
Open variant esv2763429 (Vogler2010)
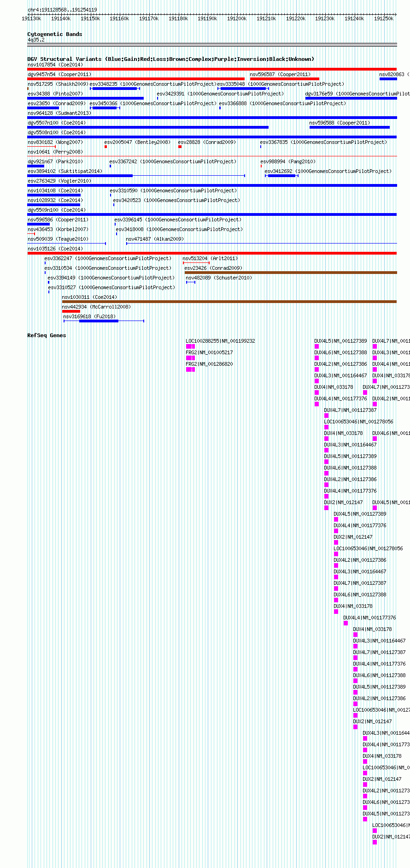pyautogui.click(x=59, y=181)
